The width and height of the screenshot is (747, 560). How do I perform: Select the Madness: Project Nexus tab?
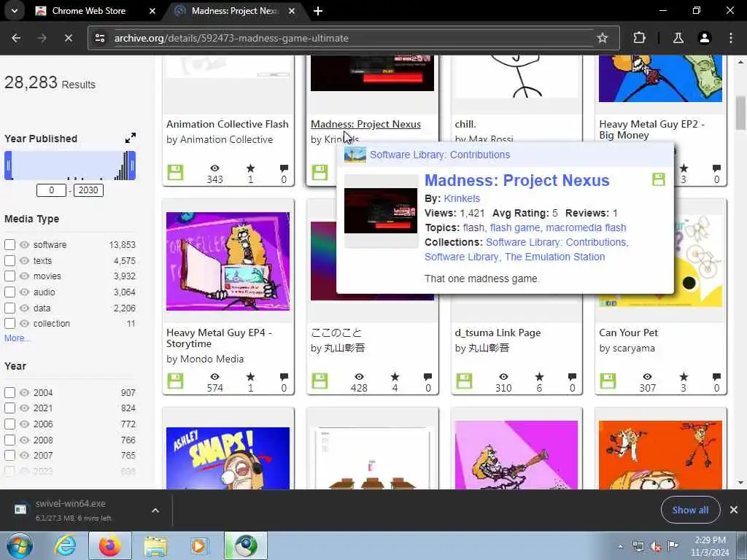click(x=235, y=10)
